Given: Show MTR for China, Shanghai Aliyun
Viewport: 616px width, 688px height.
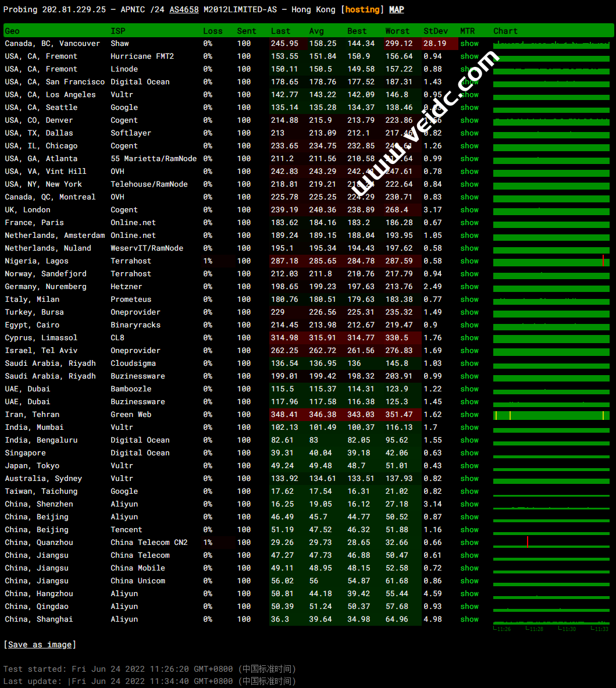Looking at the screenshot, I should (x=469, y=619).
